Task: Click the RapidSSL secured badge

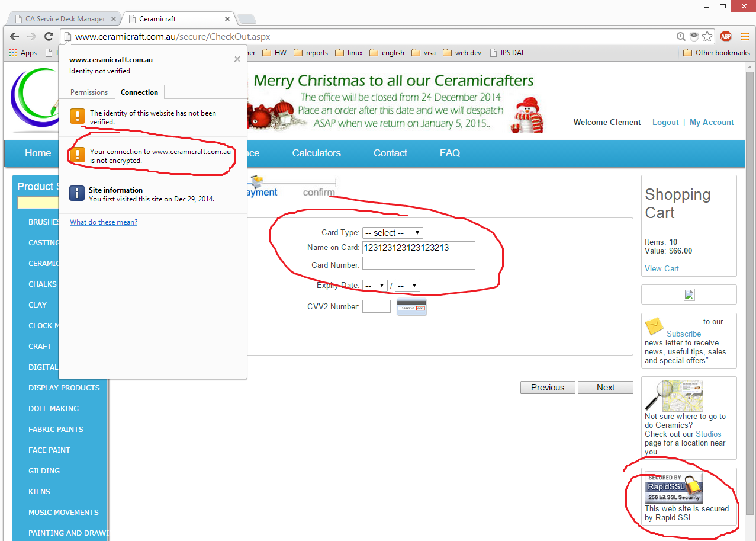Action: [674, 488]
